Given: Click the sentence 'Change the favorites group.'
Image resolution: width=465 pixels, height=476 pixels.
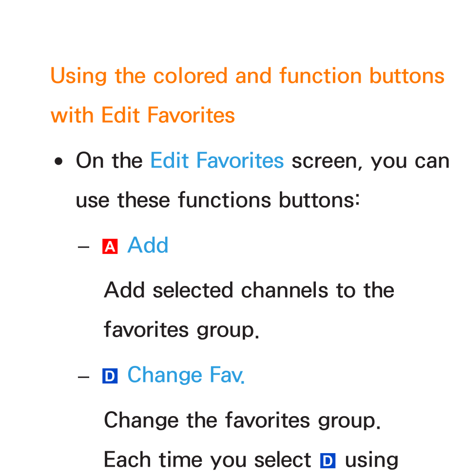Looking at the screenshot, I should [x=242, y=420].
